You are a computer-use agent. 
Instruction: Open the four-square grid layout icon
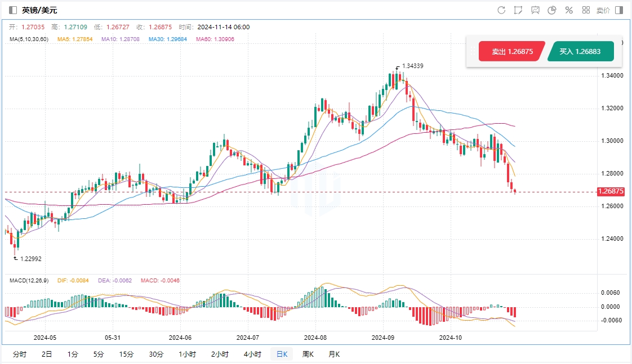586,10
